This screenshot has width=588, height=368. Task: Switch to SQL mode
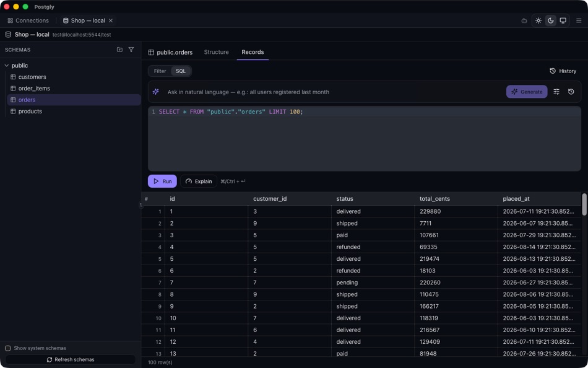point(181,71)
